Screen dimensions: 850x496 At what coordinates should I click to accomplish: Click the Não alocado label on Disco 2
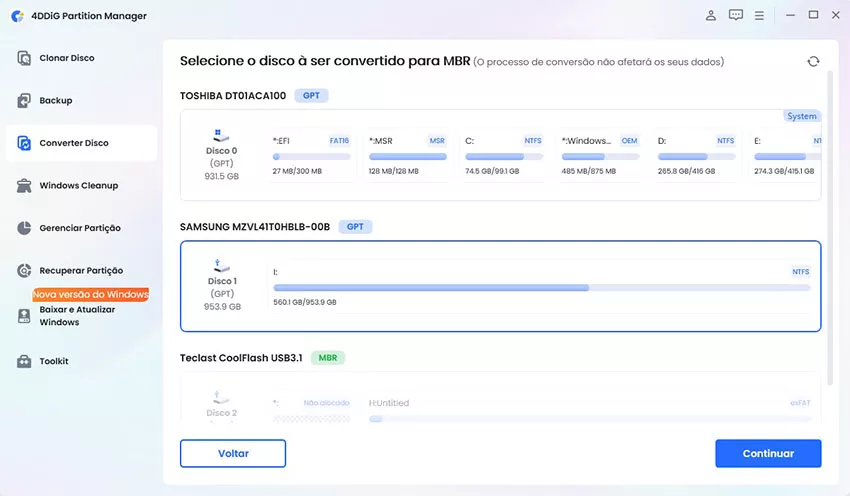pyautogui.click(x=326, y=403)
